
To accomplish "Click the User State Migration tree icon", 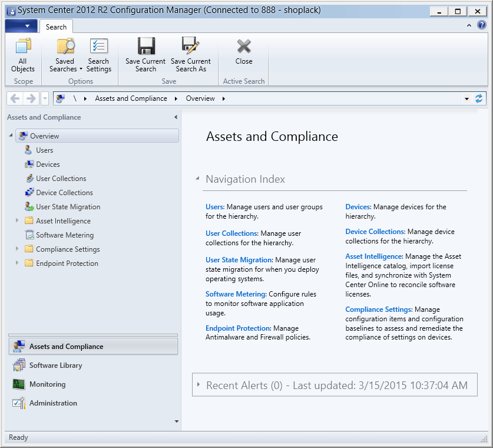I will (x=29, y=207).
